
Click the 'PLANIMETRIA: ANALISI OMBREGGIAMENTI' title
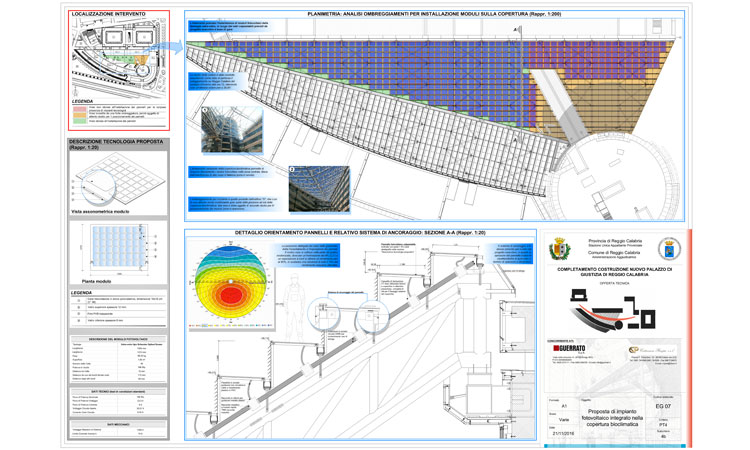coord(434,14)
